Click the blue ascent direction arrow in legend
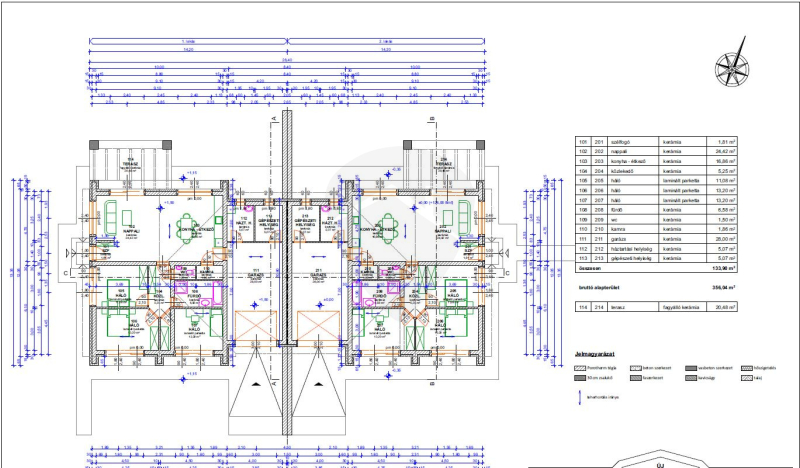The height and width of the screenshot is (468, 800). pyautogui.click(x=580, y=397)
